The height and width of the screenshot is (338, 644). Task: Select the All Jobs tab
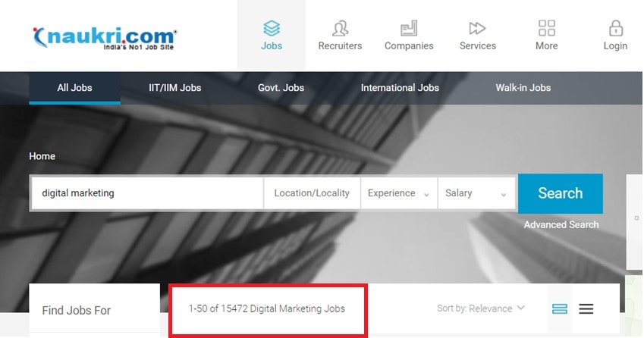(74, 88)
